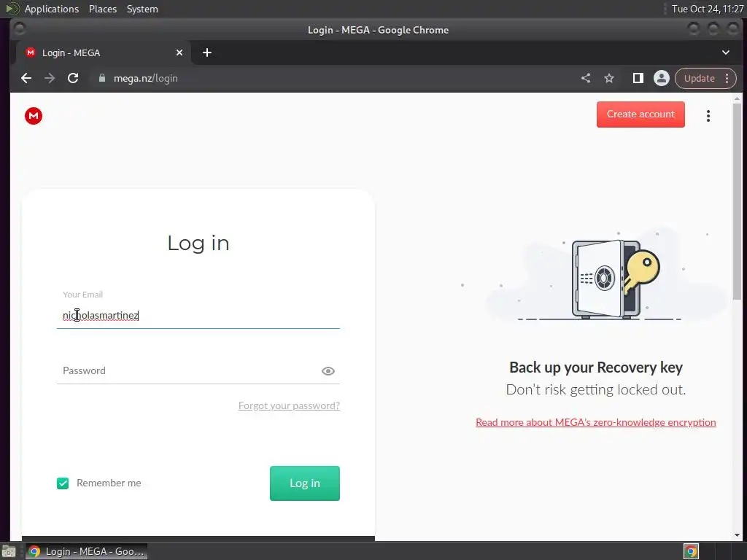
Task: Click the scrollbar down arrow
Action: pos(737,535)
